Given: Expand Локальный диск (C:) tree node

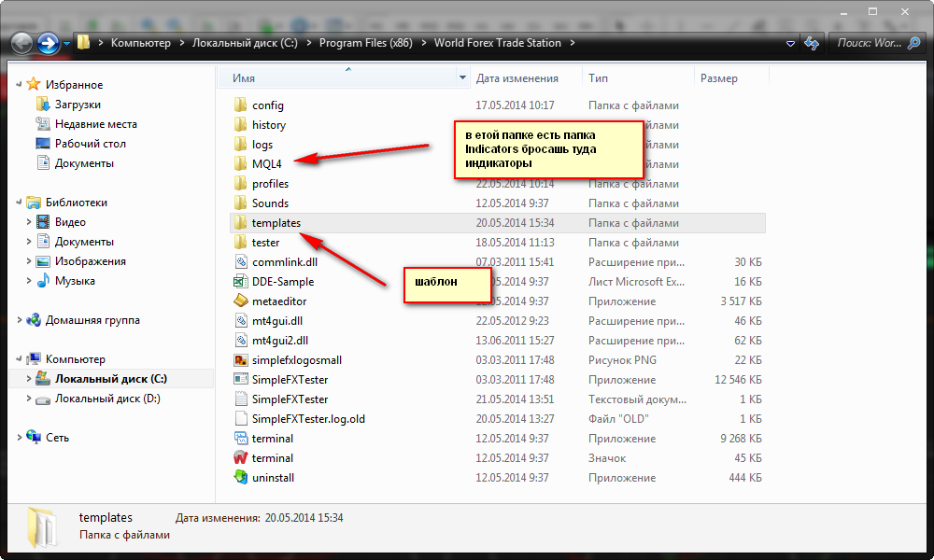Looking at the screenshot, I should pos(29,379).
